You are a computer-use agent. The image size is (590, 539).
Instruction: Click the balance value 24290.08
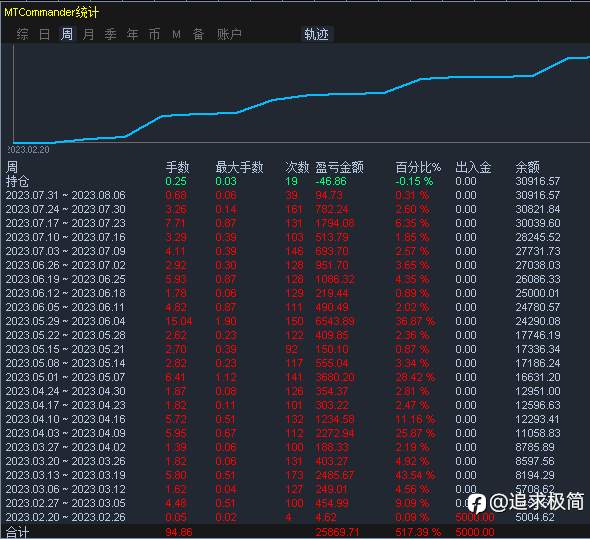[x=538, y=321]
